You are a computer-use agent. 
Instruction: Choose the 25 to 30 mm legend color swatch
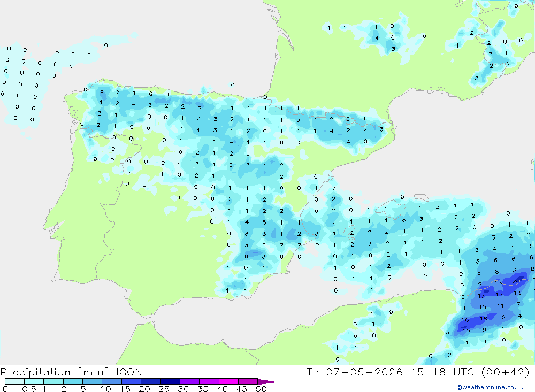[170, 381]
